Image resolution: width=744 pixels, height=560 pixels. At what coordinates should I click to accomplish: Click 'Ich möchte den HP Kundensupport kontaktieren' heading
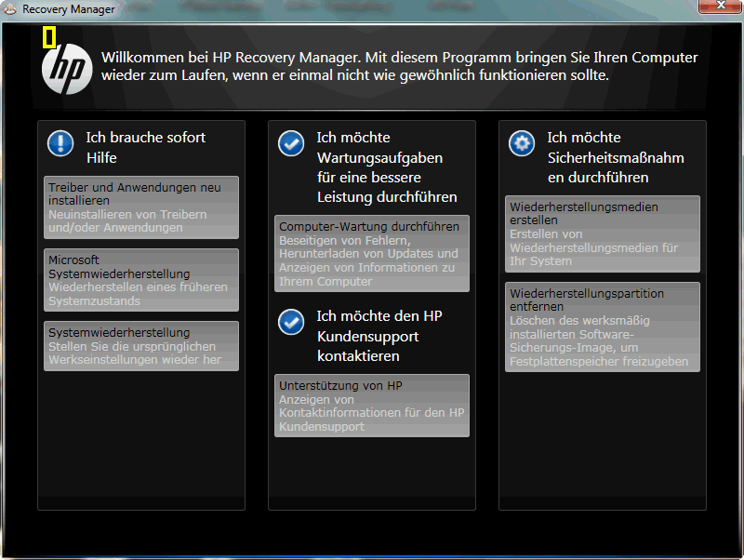[379, 336]
